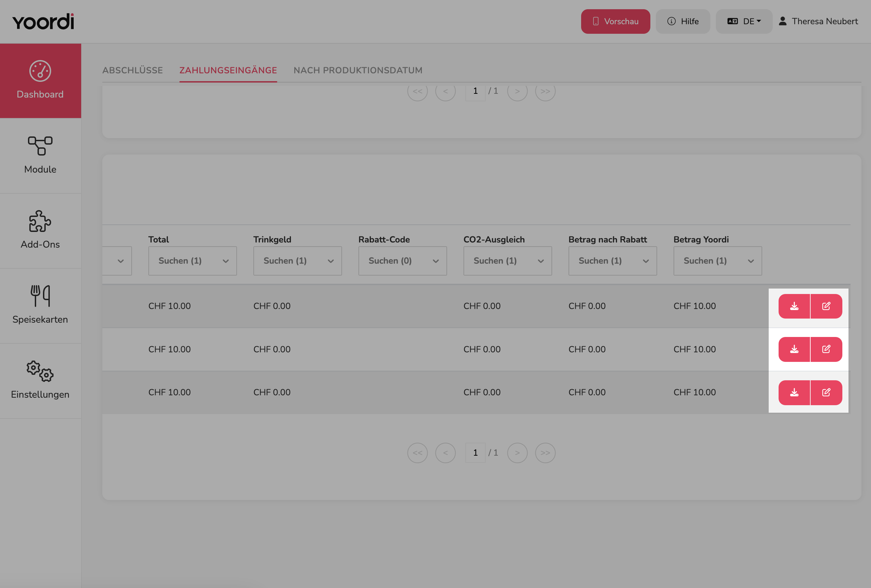Open the Add-Ons sidebar section
This screenshot has height=588, width=871.
pos(41,231)
